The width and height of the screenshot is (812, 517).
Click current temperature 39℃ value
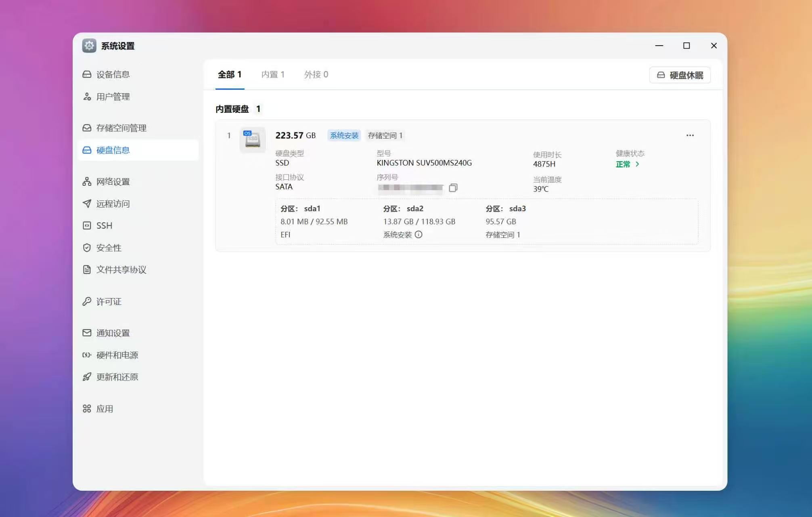[x=541, y=189]
